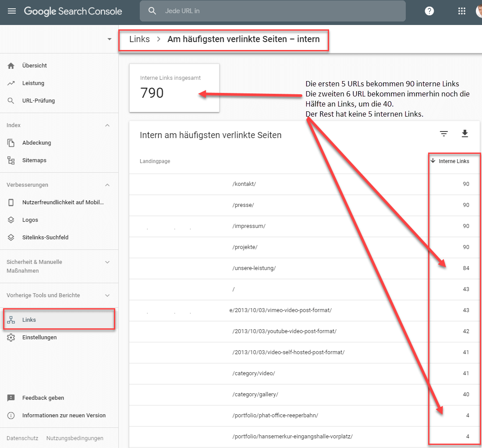Open the Datenschutz link

22,438
